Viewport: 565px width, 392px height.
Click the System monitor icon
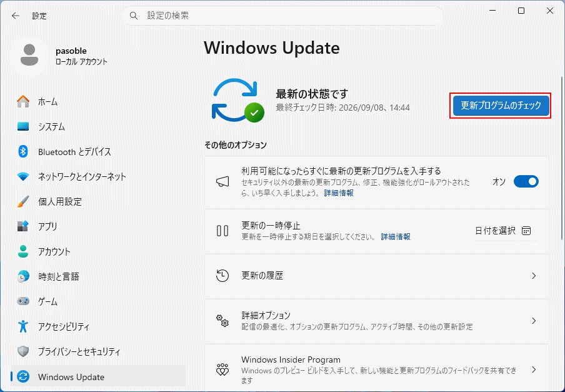pos(23,126)
